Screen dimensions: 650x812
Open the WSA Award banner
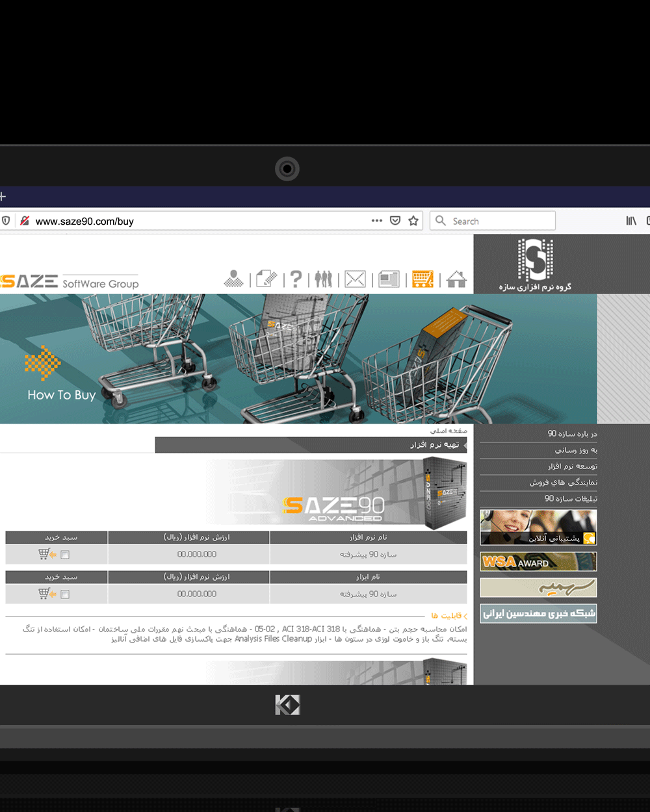(x=538, y=562)
